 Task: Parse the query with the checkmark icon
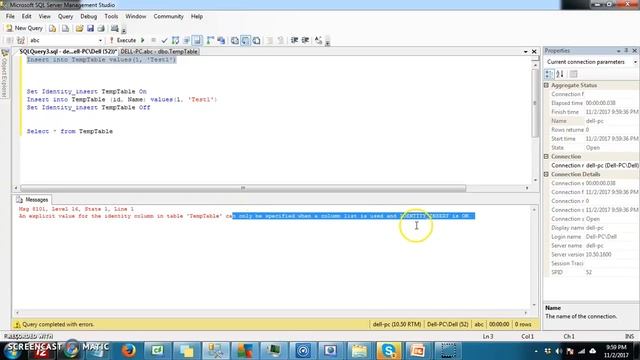(164, 40)
